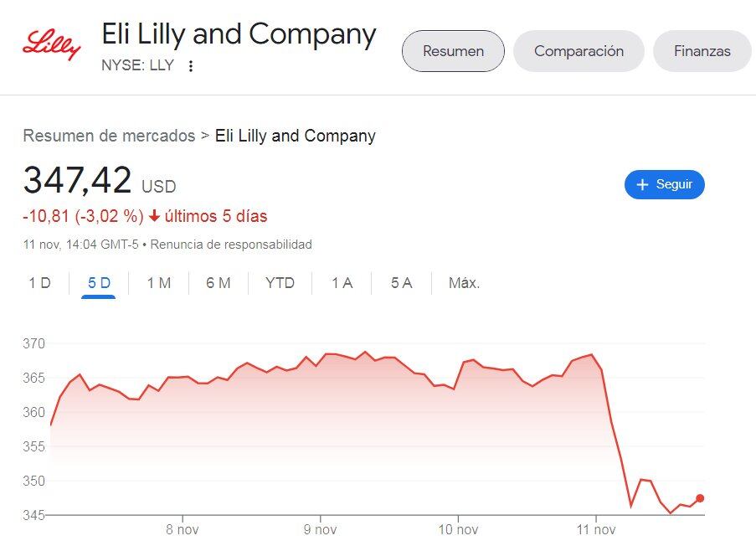Select the 5 D time range
756x546 pixels.
[x=99, y=283]
